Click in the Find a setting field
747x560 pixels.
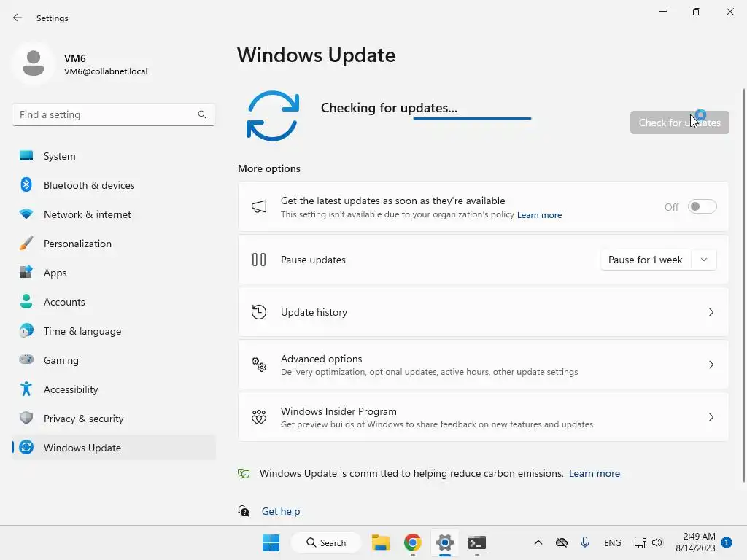(114, 114)
